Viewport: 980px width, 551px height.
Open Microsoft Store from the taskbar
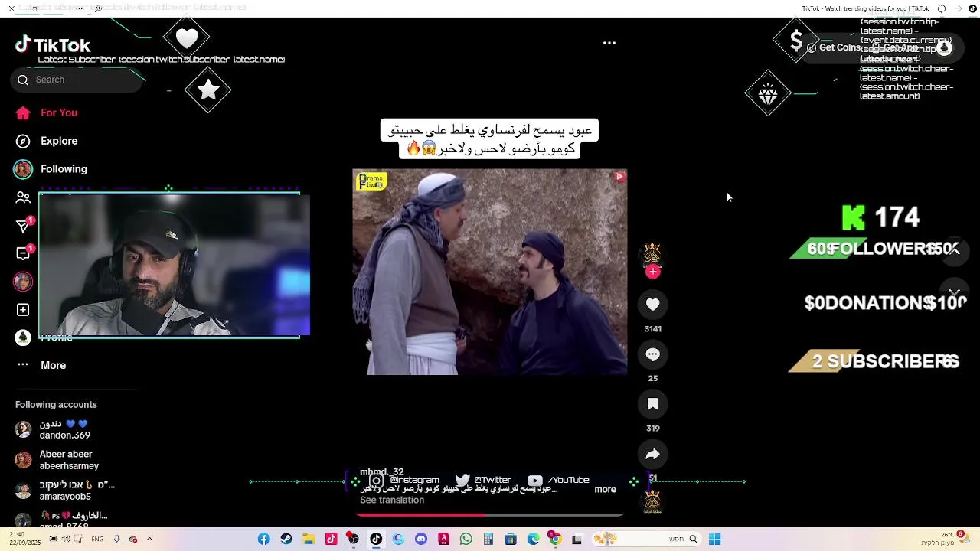coord(511,540)
